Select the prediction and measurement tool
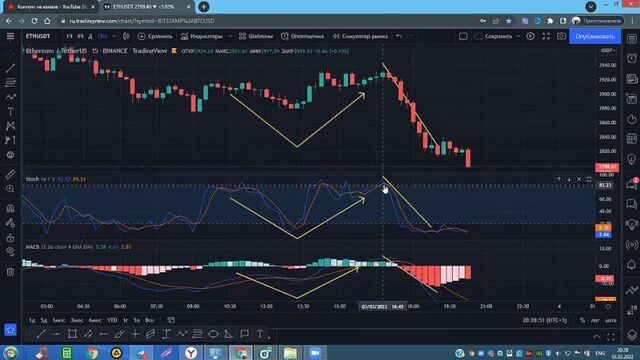The image size is (640, 360). [10, 140]
